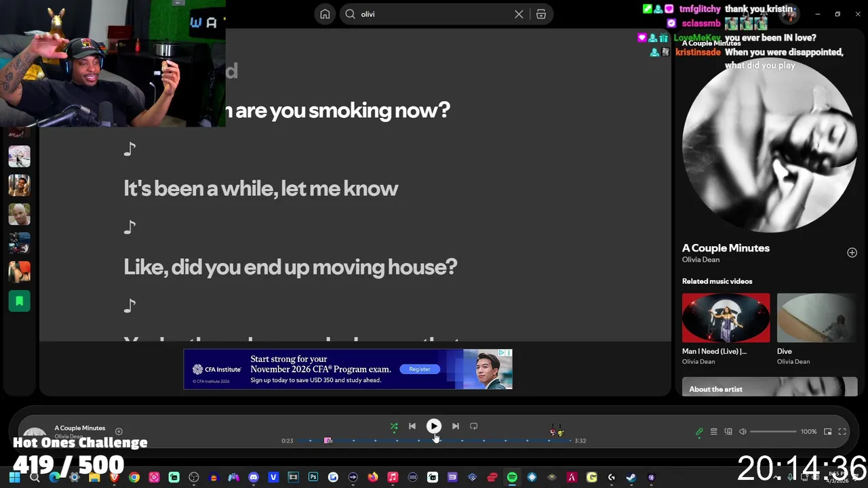Open Spotify in the taskbar

pos(512,477)
